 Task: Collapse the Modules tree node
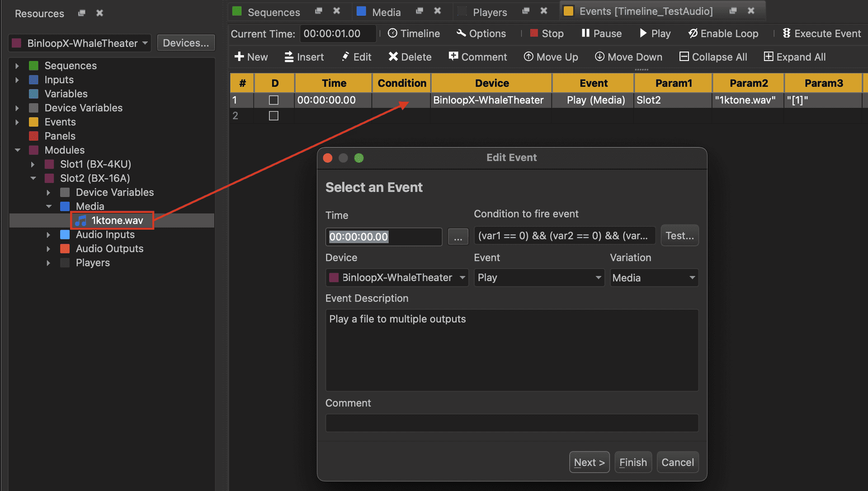[x=18, y=150]
